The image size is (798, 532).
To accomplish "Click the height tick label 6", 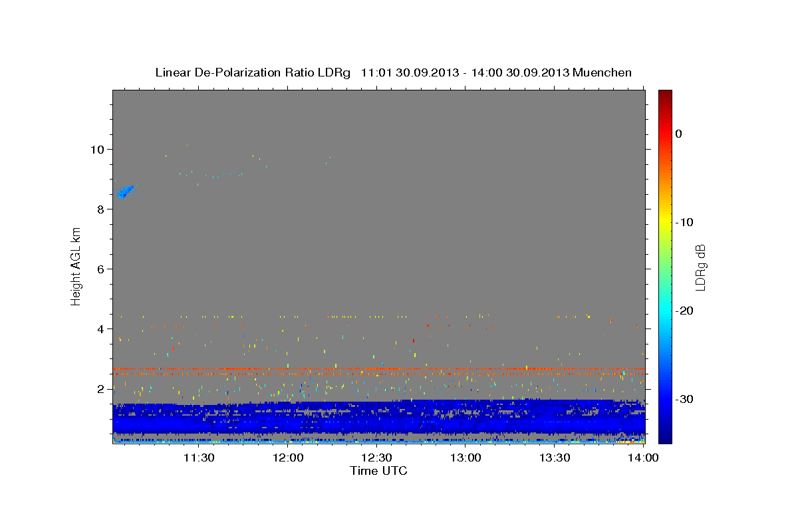I will click(102, 269).
